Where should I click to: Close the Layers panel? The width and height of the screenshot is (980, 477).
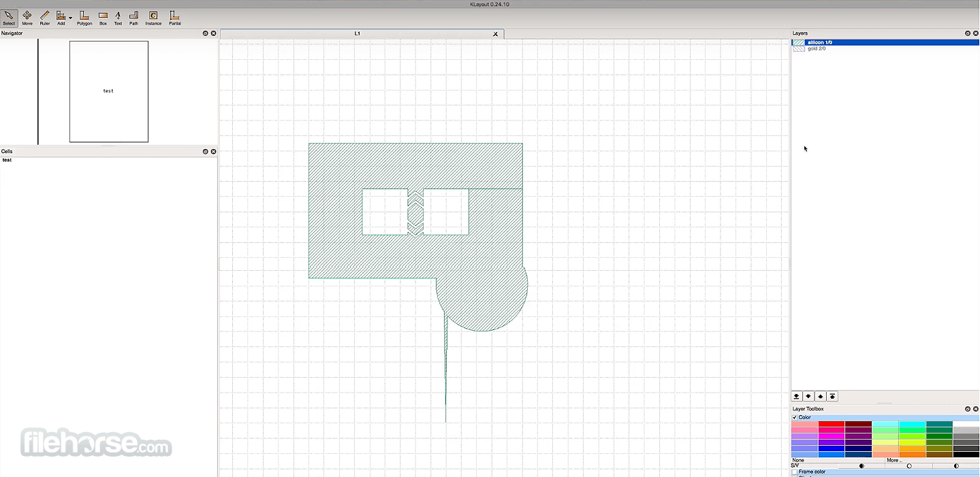pos(976,33)
